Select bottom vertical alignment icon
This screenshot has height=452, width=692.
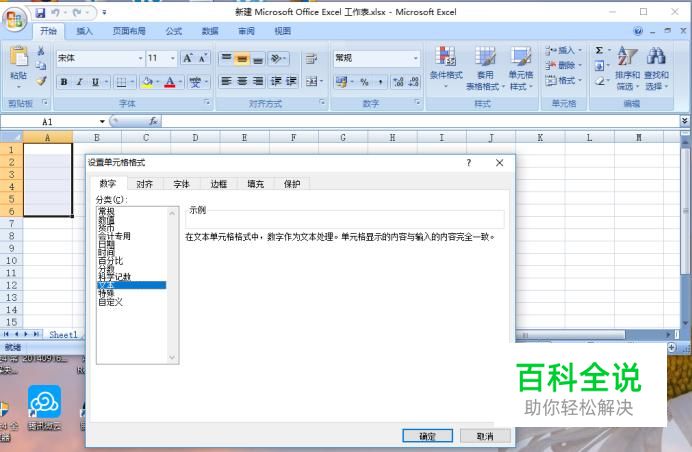click(258, 58)
